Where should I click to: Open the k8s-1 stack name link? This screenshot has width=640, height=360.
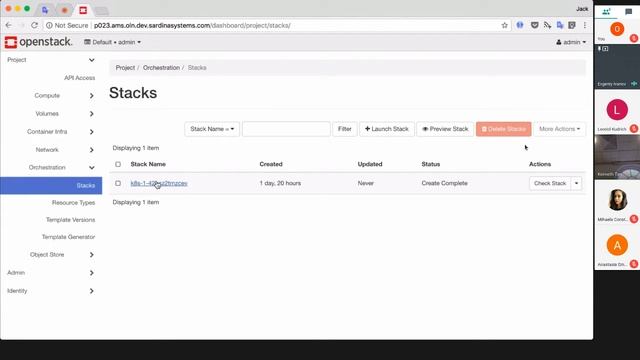(x=159, y=183)
